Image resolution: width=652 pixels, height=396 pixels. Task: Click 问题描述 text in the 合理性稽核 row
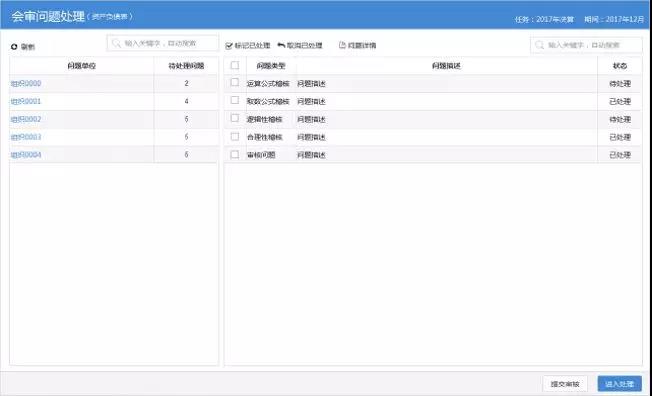311,137
